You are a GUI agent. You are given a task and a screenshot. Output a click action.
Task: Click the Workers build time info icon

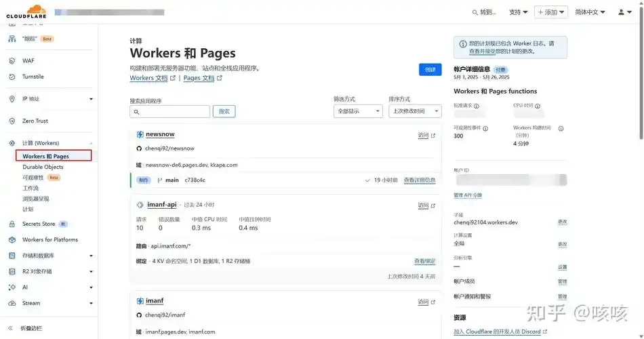[561, 129]
